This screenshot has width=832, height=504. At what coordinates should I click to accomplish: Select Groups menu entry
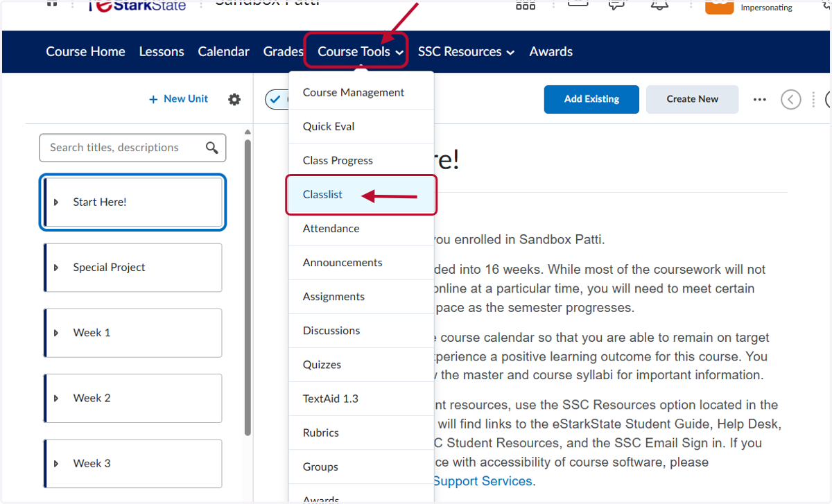coord(361,466)
